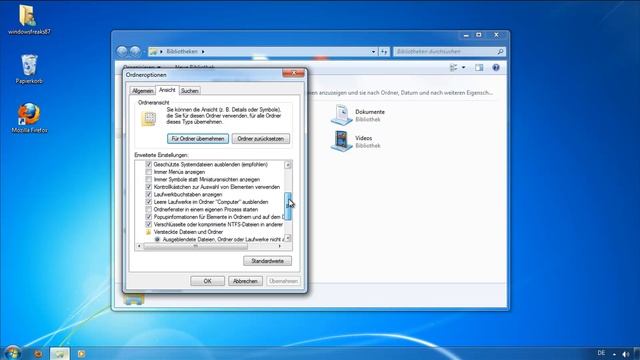Click Für Ordner übernehmen button

pyautogui.click(x=198, y=139)
